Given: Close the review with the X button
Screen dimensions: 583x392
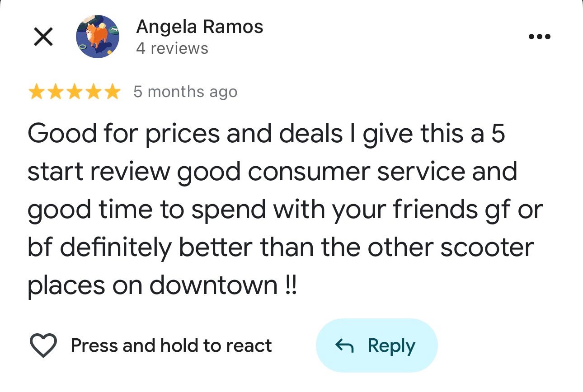Looking at the screenshot, I should coord(43,36).
